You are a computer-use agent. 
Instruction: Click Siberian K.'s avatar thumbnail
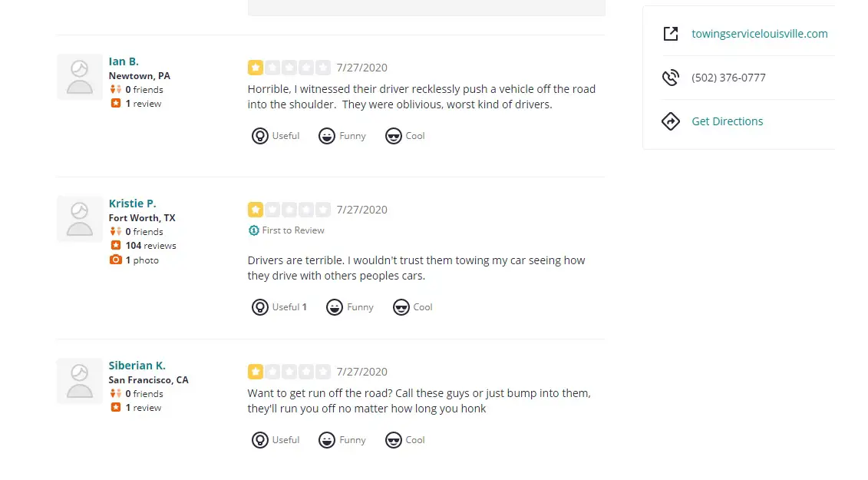point(80,382)
